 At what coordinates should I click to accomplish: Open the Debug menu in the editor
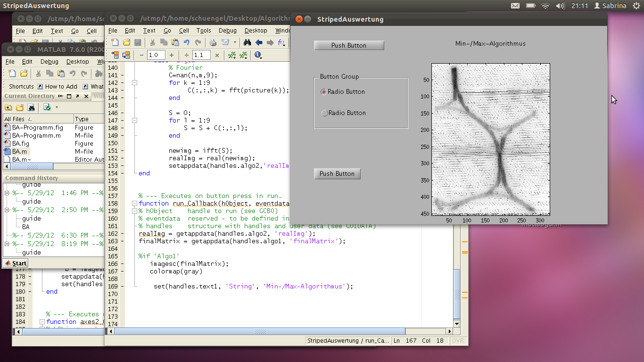tap(227, 31)
